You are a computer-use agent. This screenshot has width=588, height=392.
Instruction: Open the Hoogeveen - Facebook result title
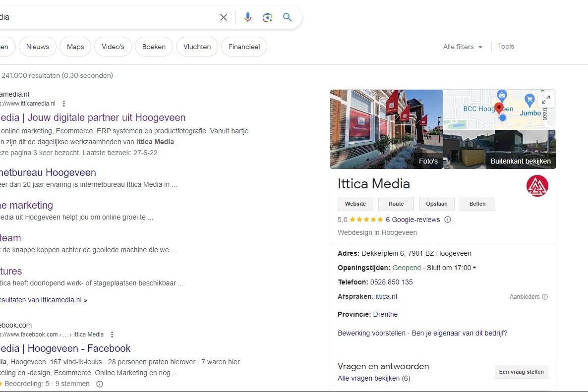coord(65,348)
